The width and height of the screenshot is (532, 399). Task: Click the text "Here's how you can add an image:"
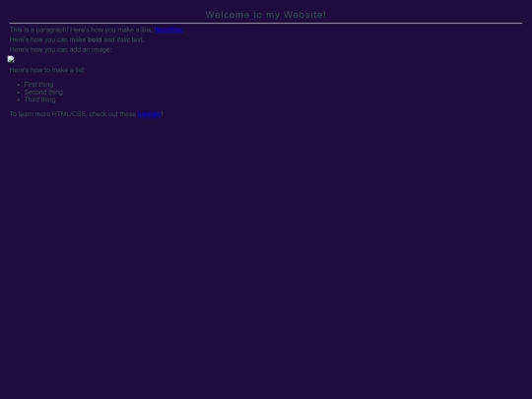60,50
